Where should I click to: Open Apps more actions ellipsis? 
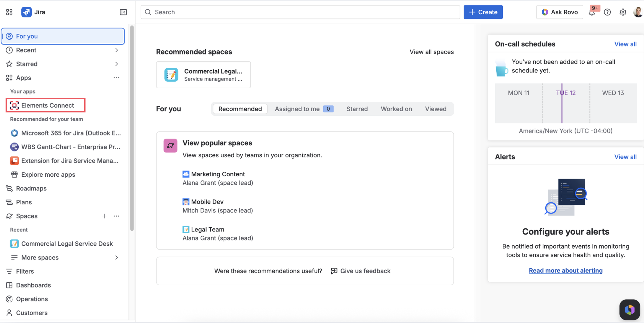click(x=116, y=78)
